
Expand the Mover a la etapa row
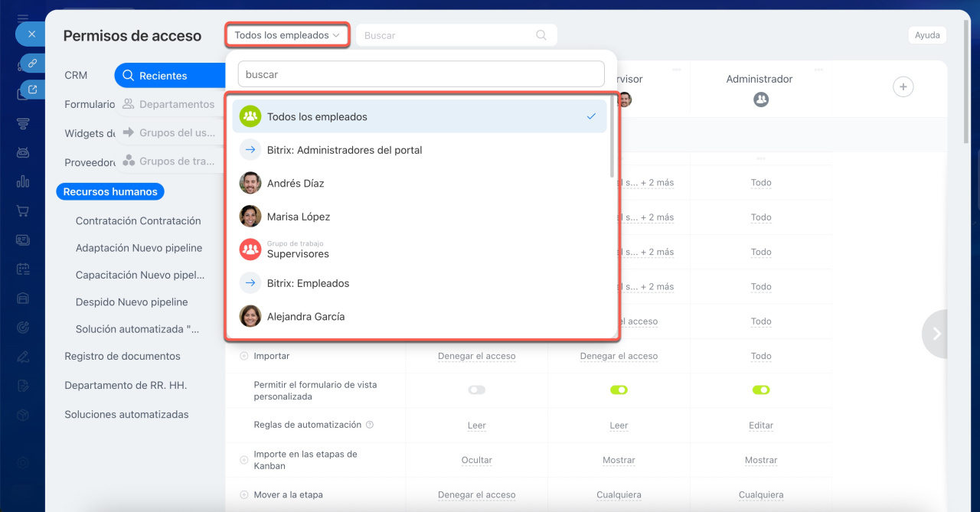click(x=244, y=495)
